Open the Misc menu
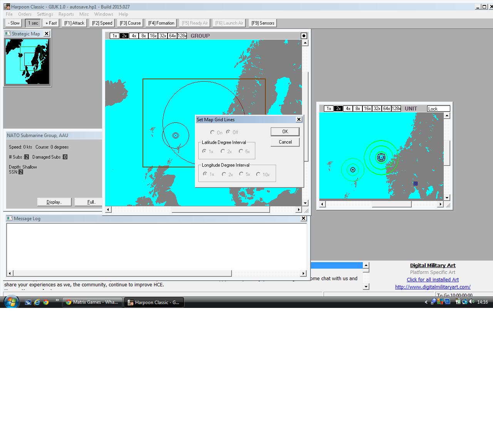This screenshot has width=493, height=448. coord(84,14)
